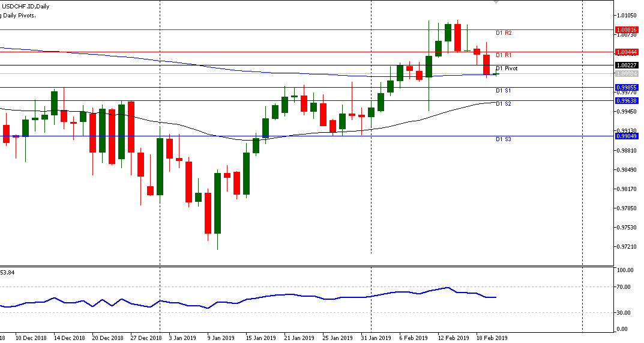644x343 pixels.
Task: Click the USDCHF.ID,Daily chart title
Action: click(x=25, y=6)
